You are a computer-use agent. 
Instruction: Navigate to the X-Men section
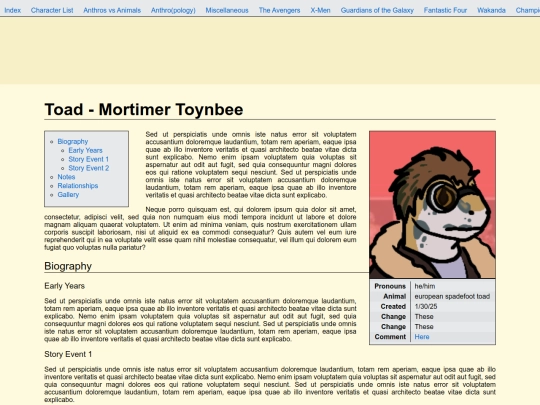click(x=320, y=10)
